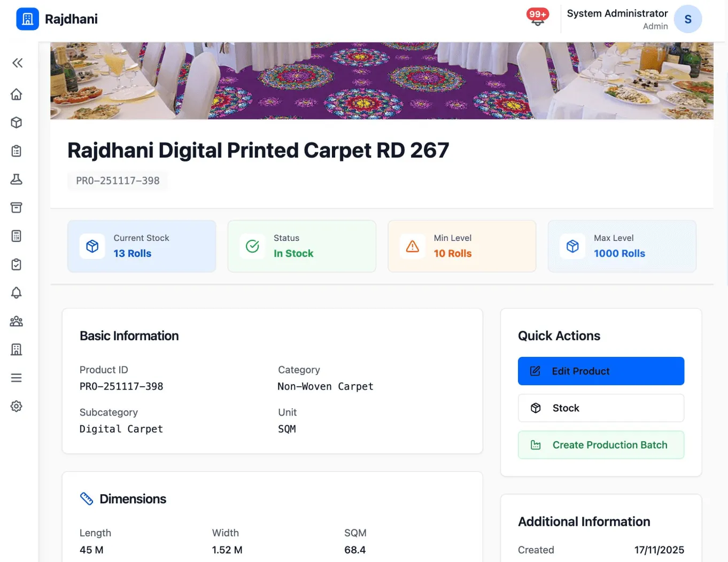The image size is (728, 562).
Task: Click the Rajdhani building logo icon
Action: pyautogui.click(x=27, y=19)
